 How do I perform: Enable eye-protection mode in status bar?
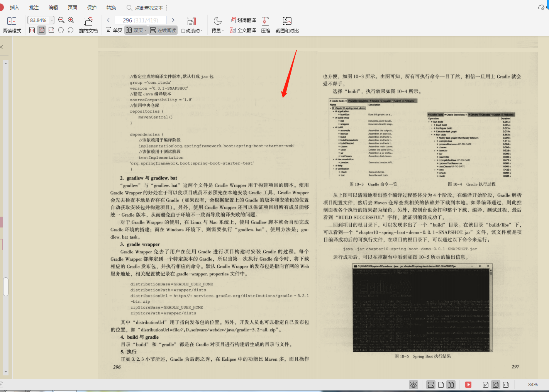click(x=413, y=385)
